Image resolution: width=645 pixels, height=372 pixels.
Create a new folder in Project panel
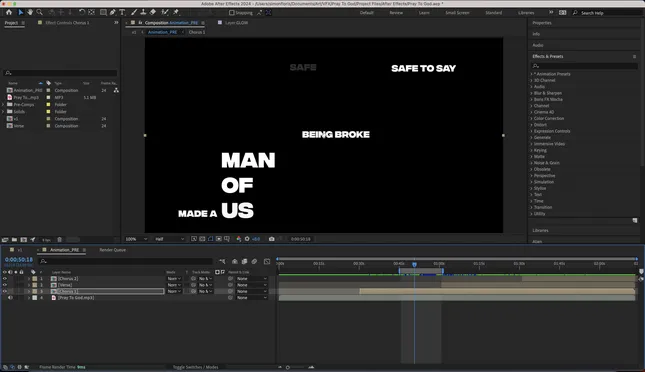tap(14, 239)
